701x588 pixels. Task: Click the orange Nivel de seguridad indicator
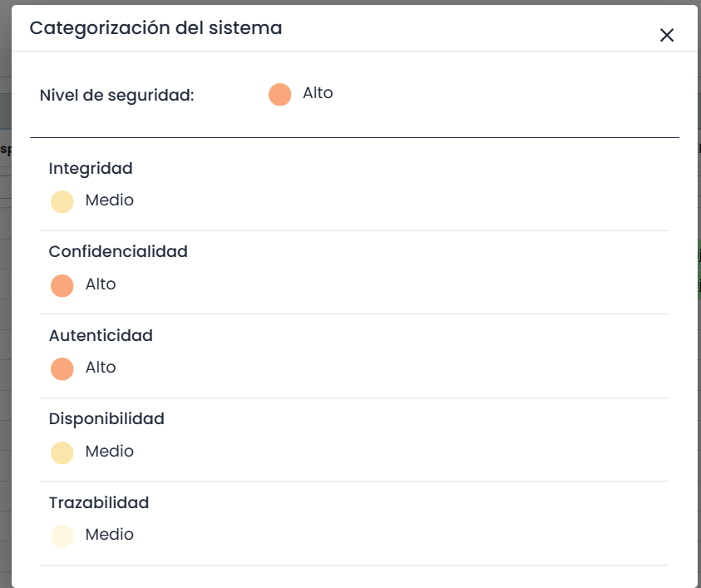[280, 95]
